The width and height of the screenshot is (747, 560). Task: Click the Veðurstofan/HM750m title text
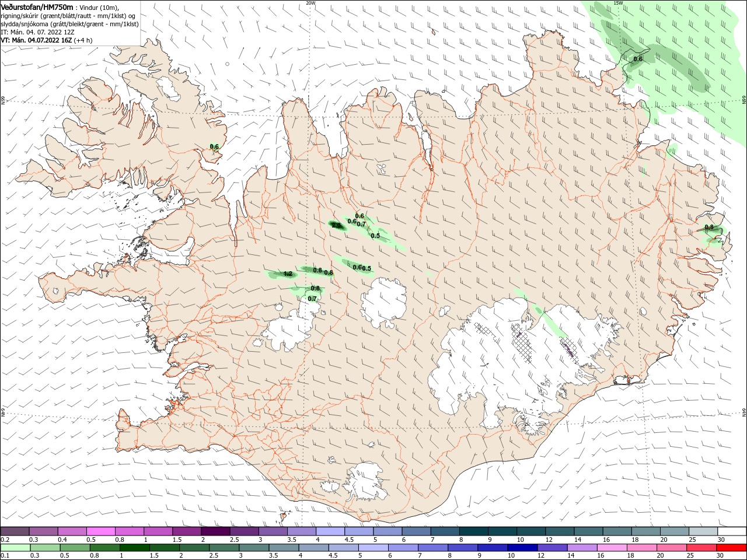coord(37,6)
